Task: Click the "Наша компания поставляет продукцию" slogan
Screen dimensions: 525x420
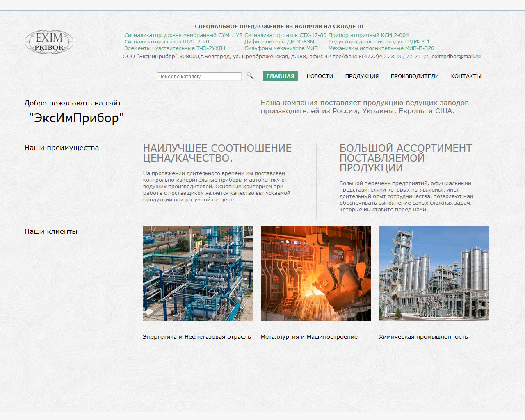Action: (x=365, y=107)
